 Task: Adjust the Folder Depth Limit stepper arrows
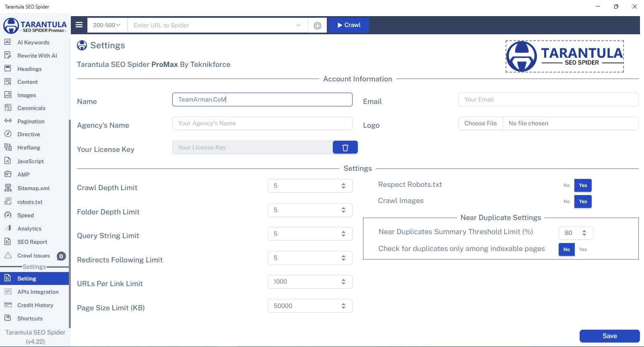click(x=343, y=210)
